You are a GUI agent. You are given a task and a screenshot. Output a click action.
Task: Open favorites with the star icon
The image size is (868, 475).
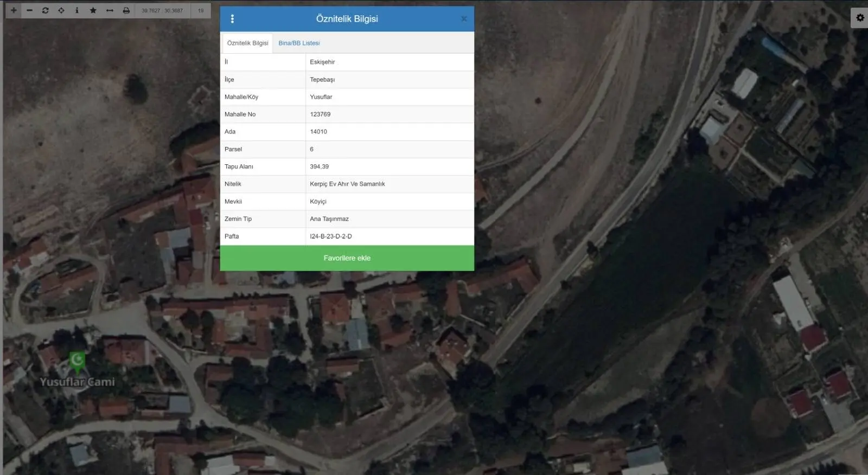(x=93, y=10)
